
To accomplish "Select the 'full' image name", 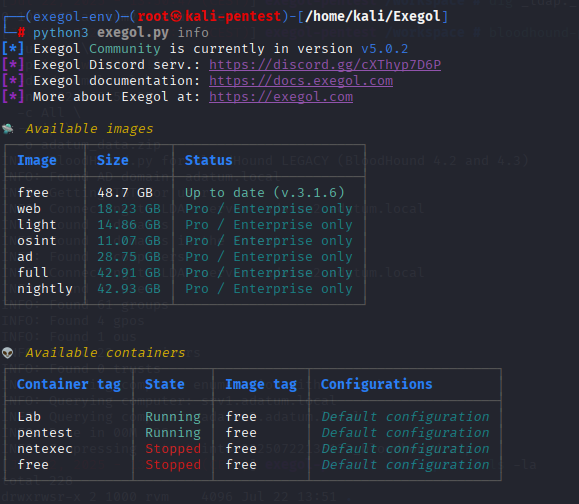I will 32,272.
